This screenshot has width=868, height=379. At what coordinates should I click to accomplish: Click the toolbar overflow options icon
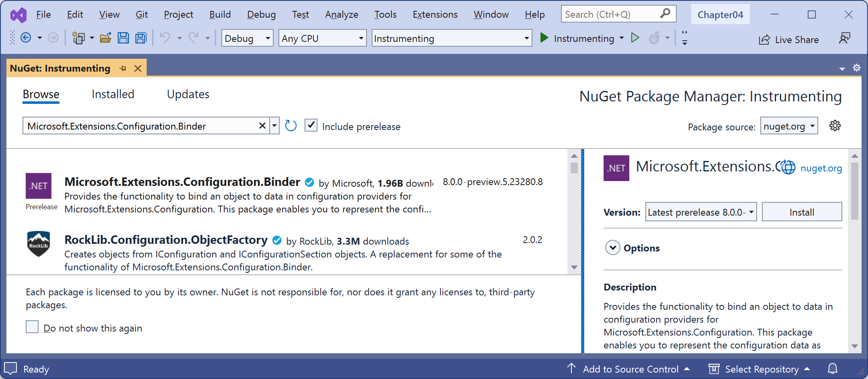(685, 38)
